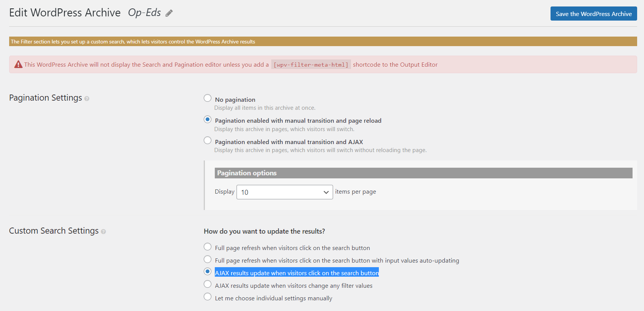The height and width of the screenshot is (311, 644).
Task: Click the Filter section description banner
Action: pyautogui.click(x=323, y=42)
